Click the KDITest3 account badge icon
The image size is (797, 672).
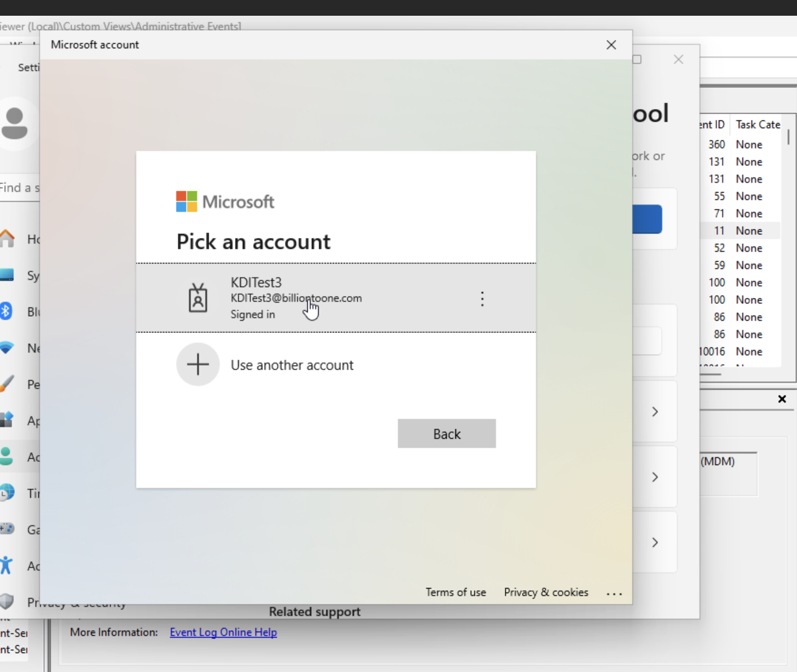click(x=198, y=298)
